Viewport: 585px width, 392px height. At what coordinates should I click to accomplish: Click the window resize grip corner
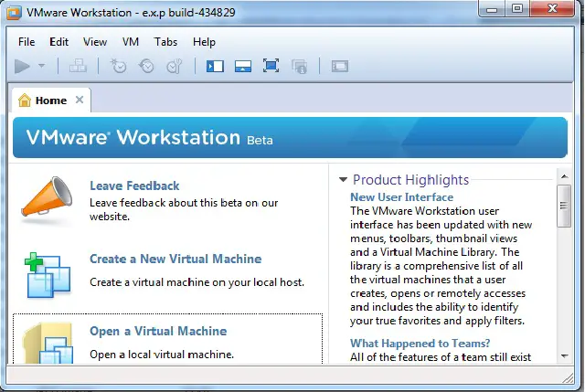569,378
